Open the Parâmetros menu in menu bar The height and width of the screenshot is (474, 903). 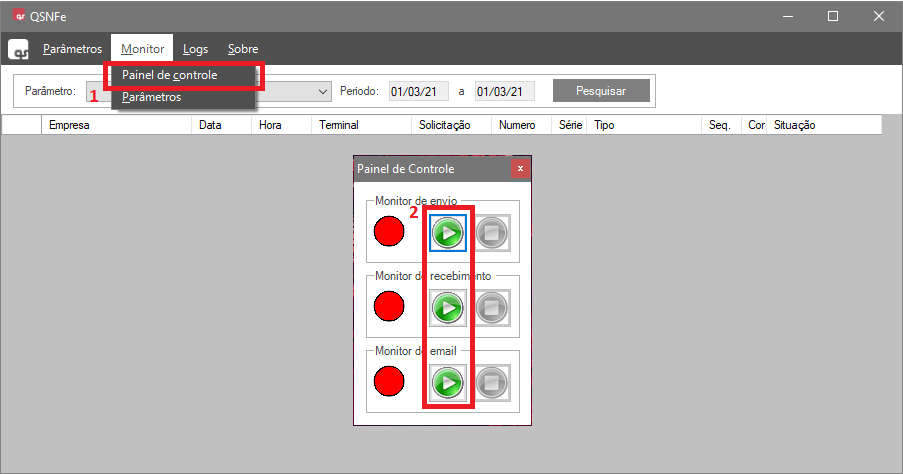pos(72,49)
